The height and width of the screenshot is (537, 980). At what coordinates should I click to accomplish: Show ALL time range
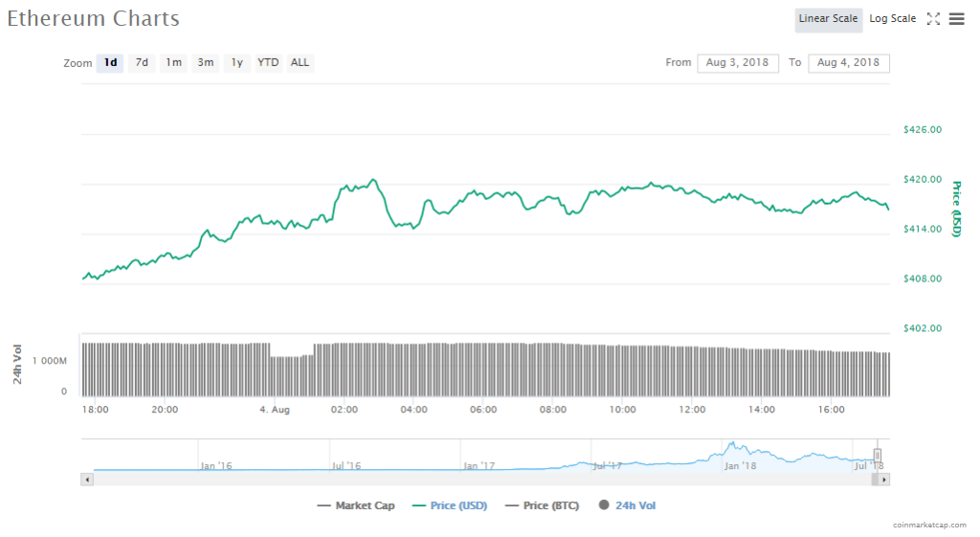pyautogui.click(x=300, y=63)
